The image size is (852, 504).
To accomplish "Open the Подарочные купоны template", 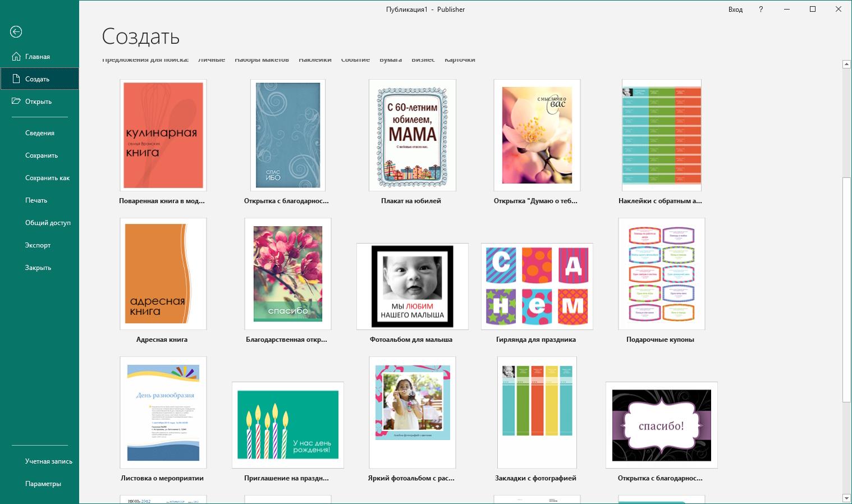I will coord(661,274).
